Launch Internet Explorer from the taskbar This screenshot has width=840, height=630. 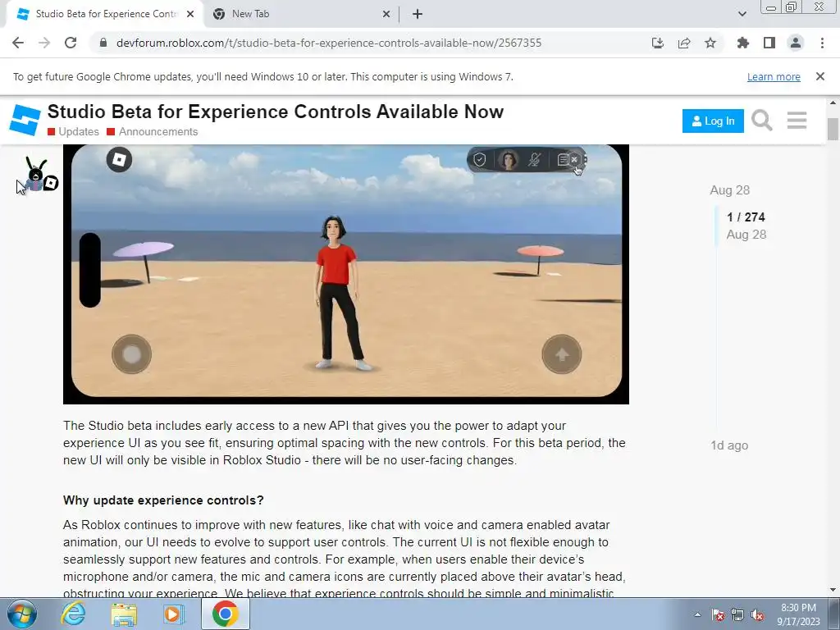[x=73, y=614]
